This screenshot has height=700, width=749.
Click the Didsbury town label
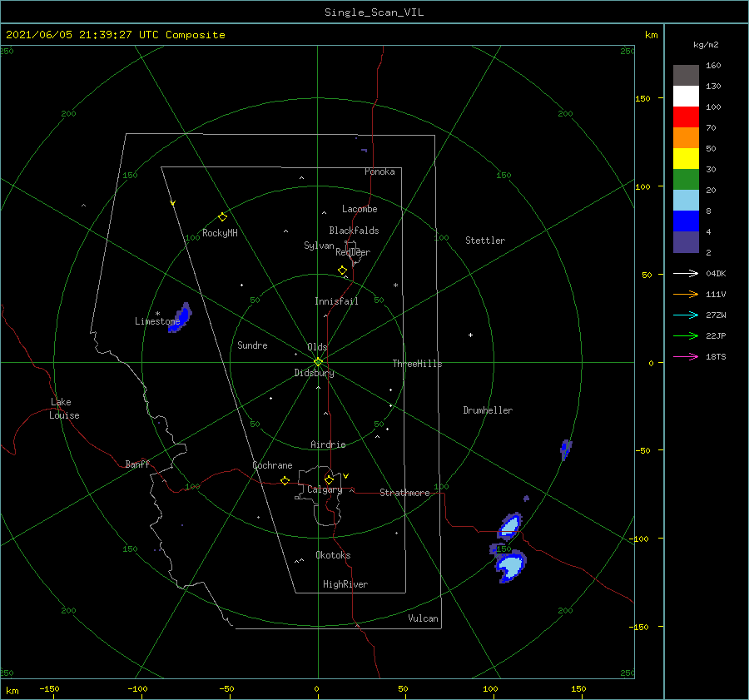(x=314, y=373)
